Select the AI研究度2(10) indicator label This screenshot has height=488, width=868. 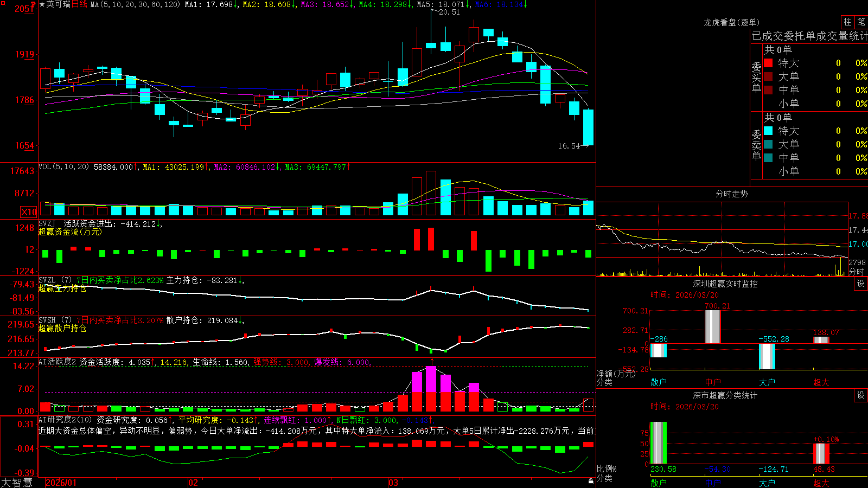[66, 420]
